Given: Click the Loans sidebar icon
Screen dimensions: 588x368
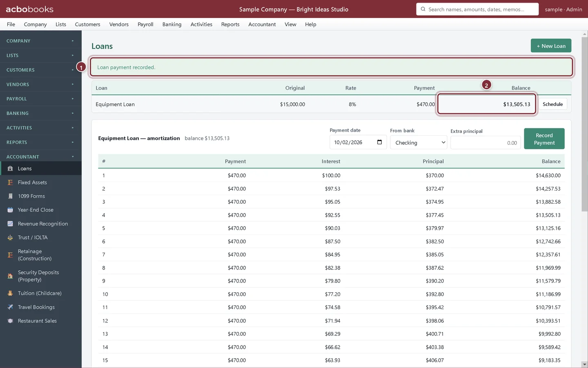Looking at the screenshot, I should (x=10, y=168).
